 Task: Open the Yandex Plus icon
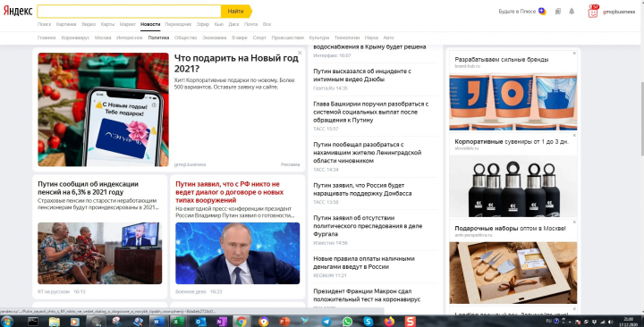click(x=542, y=11)
